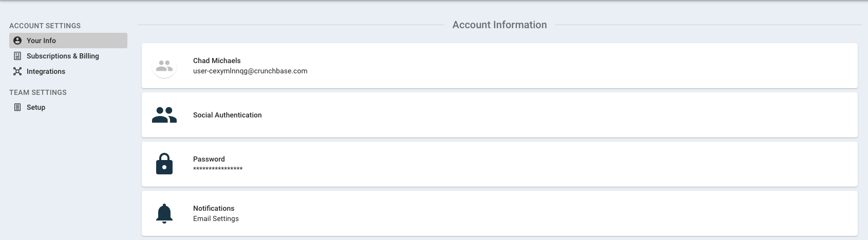Click the Account Information heading
Image resolution: width=868 pixels, height=240 pixels.
click(500, 25)
